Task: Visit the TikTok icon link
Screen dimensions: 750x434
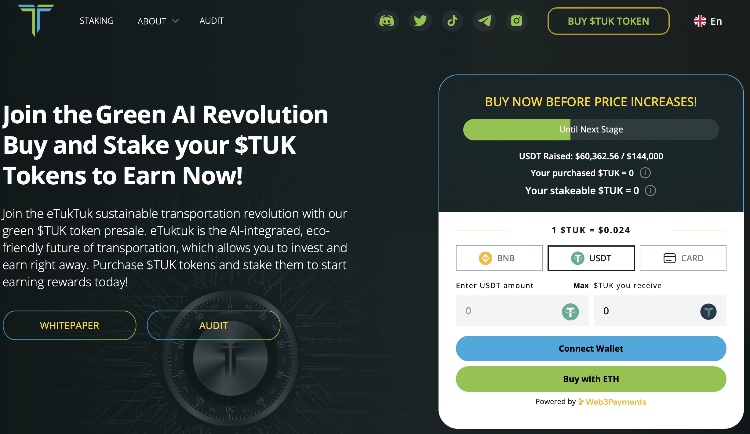Action: 452,21
